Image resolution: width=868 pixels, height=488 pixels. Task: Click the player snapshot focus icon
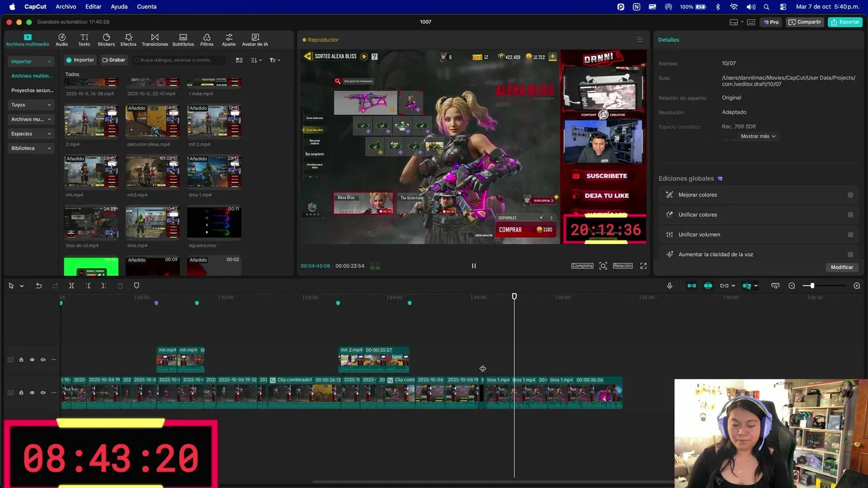tap(603, 266)
